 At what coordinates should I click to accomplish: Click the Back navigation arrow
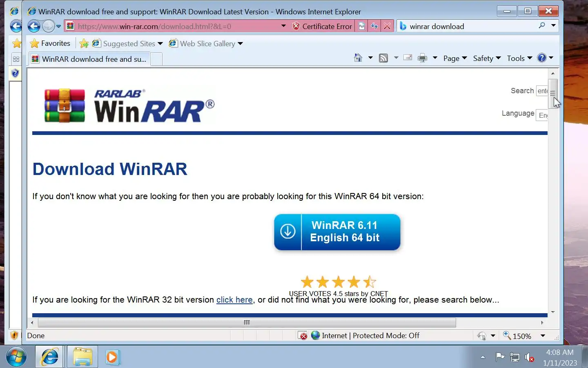[x=34, y=26]
